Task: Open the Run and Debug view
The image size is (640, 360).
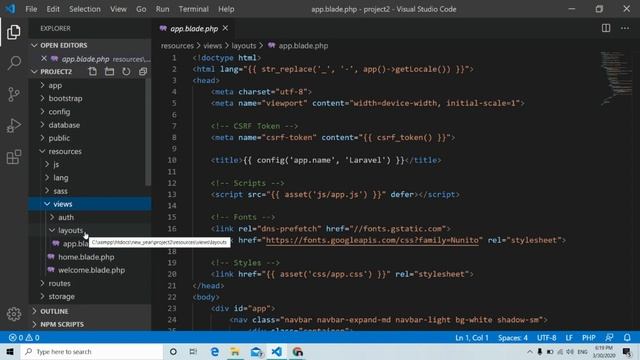Action: pos(14,125)
